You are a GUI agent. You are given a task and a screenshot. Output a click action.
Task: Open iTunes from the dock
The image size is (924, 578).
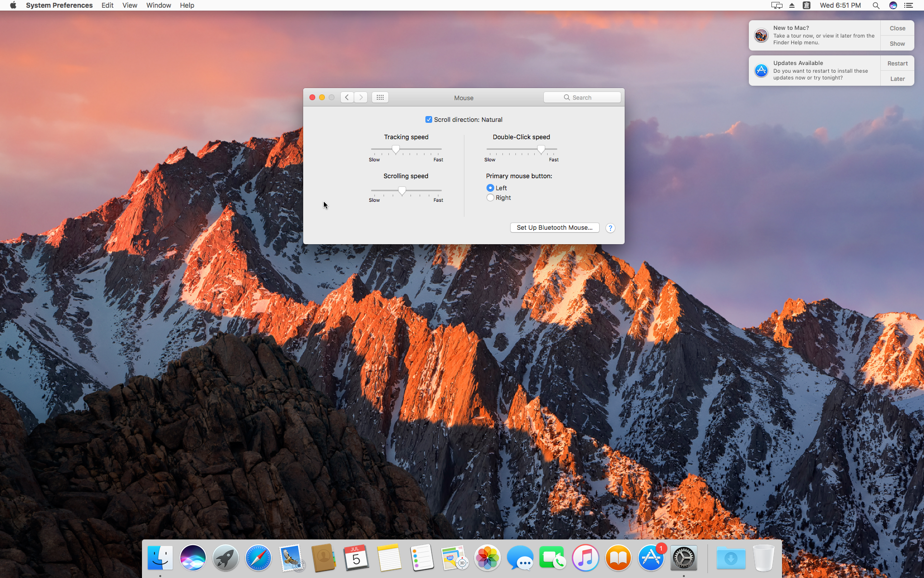click(x=585, y=558)
